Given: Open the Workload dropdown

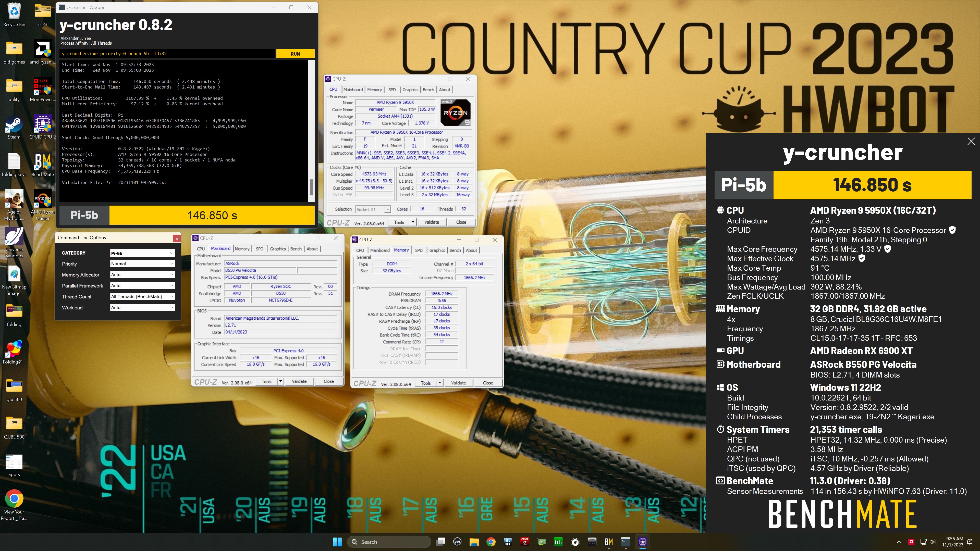Looking at the screenshot, I should tap(142, 308).
